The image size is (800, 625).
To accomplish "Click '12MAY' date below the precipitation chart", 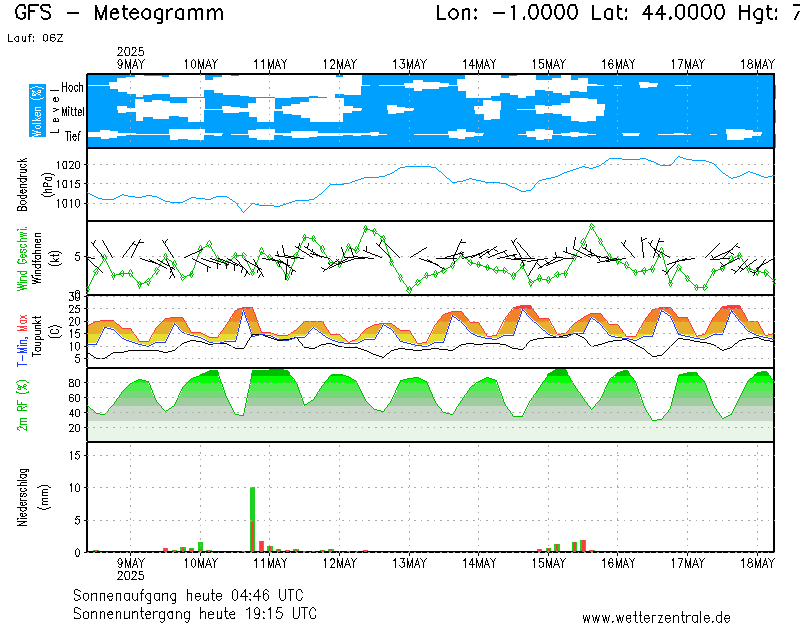I will [340, 564].
